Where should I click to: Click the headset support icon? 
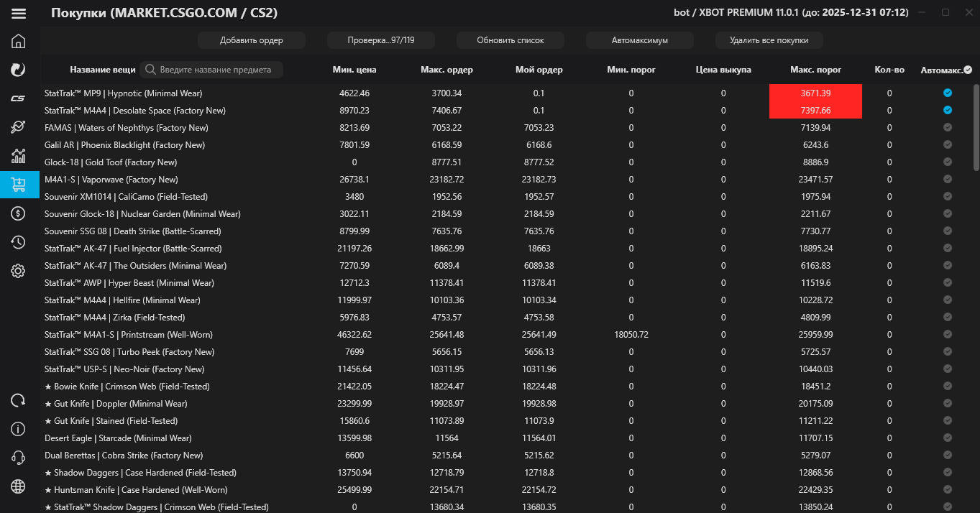tap(19, 458)
